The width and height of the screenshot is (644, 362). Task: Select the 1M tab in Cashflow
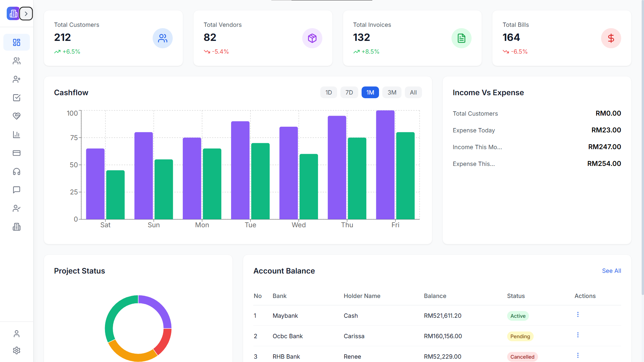tap(370, 92)
